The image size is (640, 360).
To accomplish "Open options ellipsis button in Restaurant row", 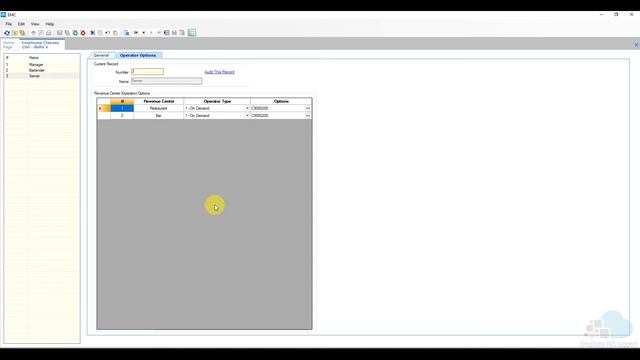I will tap(308, 108).
